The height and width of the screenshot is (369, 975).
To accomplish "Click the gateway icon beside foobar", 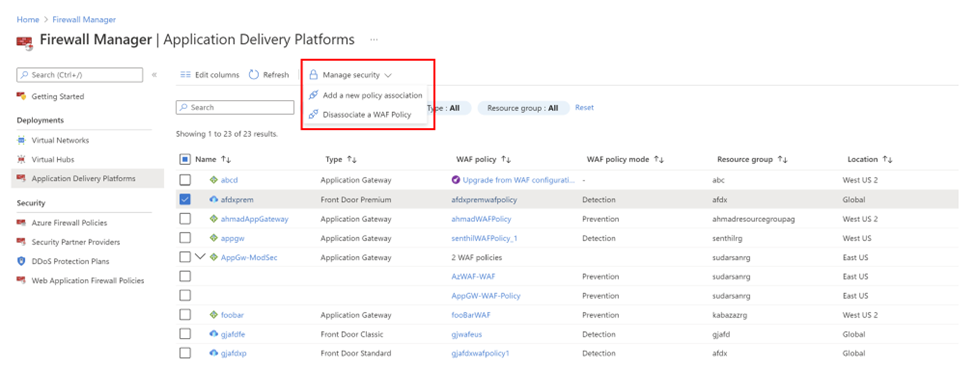I will point(214,315).
